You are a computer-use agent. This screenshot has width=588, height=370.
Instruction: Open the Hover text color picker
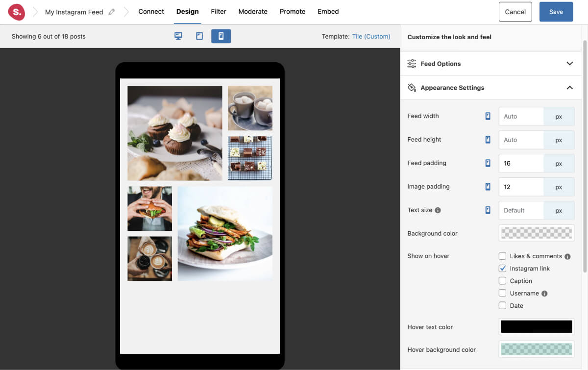click(536, 326)
